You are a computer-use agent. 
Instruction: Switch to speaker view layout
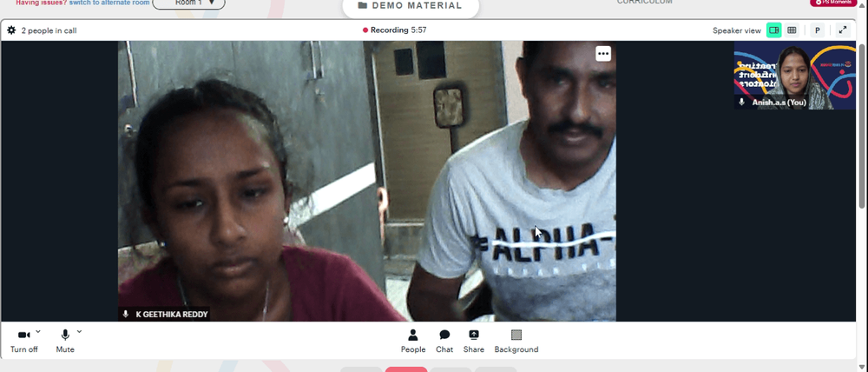(x=774, y=30)
